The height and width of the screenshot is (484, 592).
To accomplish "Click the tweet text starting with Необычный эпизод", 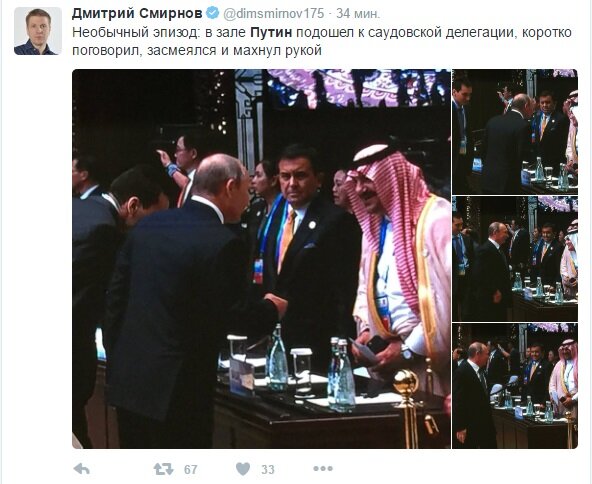I will (x=322, y=42).
